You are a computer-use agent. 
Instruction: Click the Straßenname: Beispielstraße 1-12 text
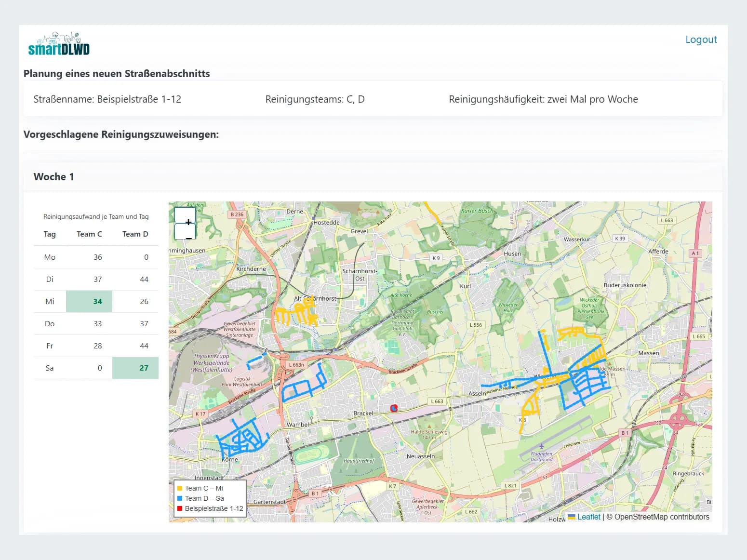[107, 99]
